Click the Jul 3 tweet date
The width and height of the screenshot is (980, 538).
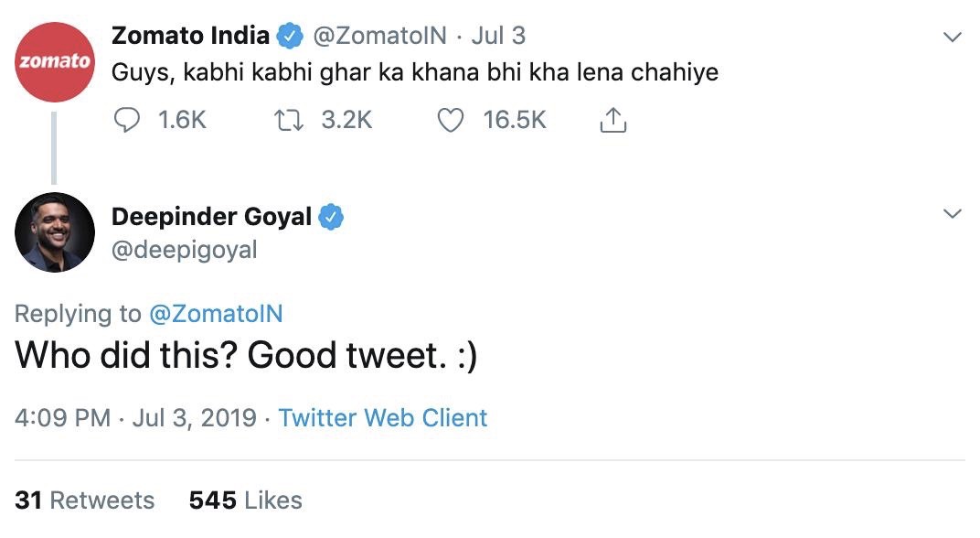[x=498, y=37]
